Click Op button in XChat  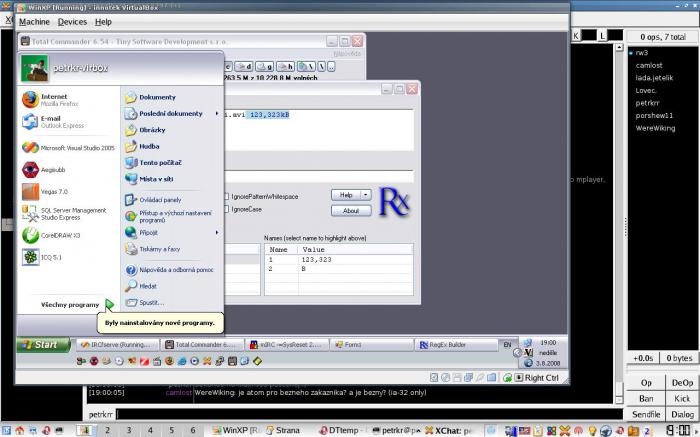646,383
